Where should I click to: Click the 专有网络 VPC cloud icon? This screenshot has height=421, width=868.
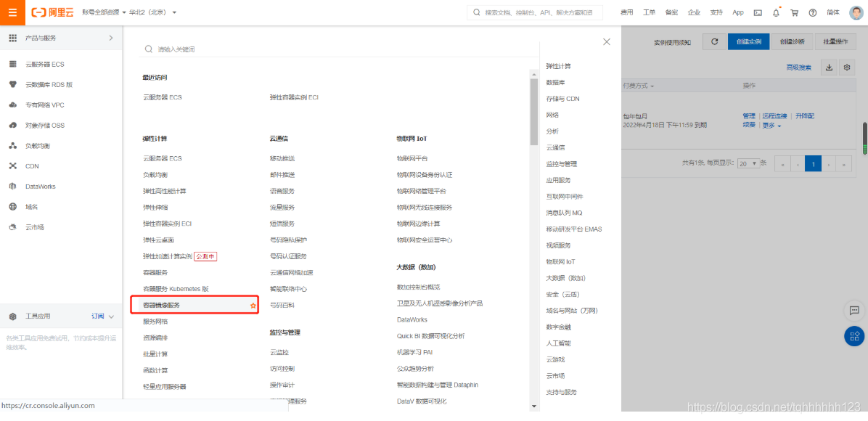coord(13,105)
